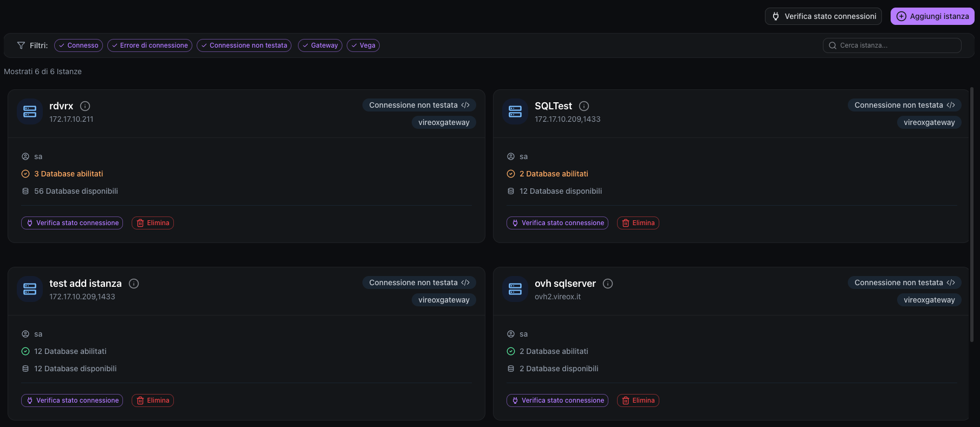
Task: Click hostname ovh2.vireox.it
Action: click(x=557, y=297)
